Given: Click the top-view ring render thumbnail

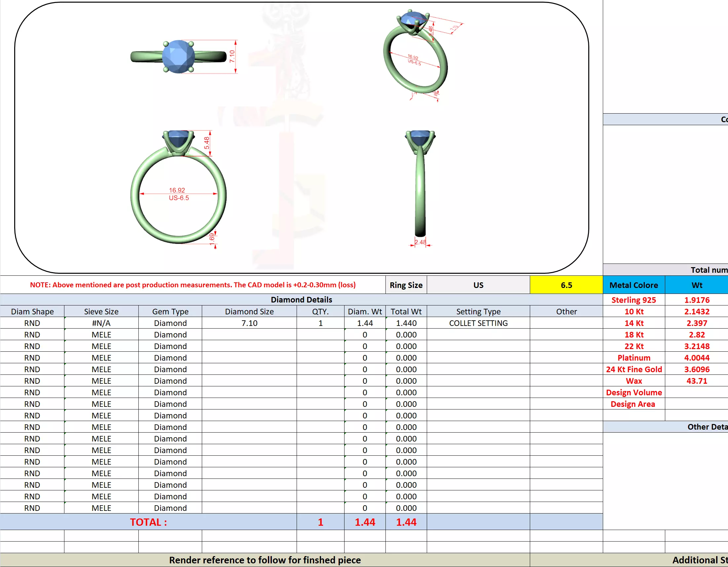Looking at the screenshot, I should point(179,57).
